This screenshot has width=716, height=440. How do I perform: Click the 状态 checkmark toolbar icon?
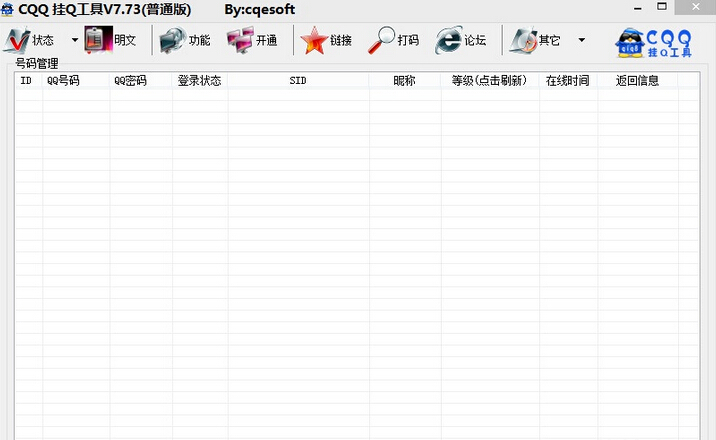tap(16, 40)
